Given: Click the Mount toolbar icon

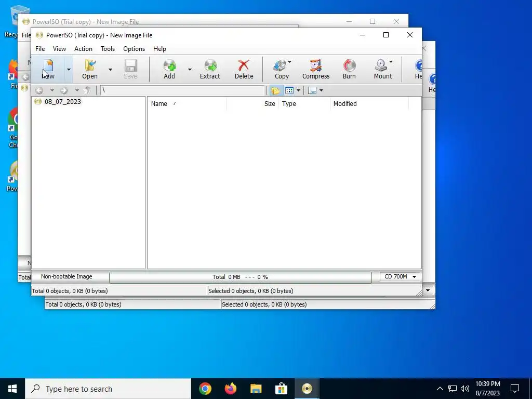Looking at the screenshot, I should (382, 69).
